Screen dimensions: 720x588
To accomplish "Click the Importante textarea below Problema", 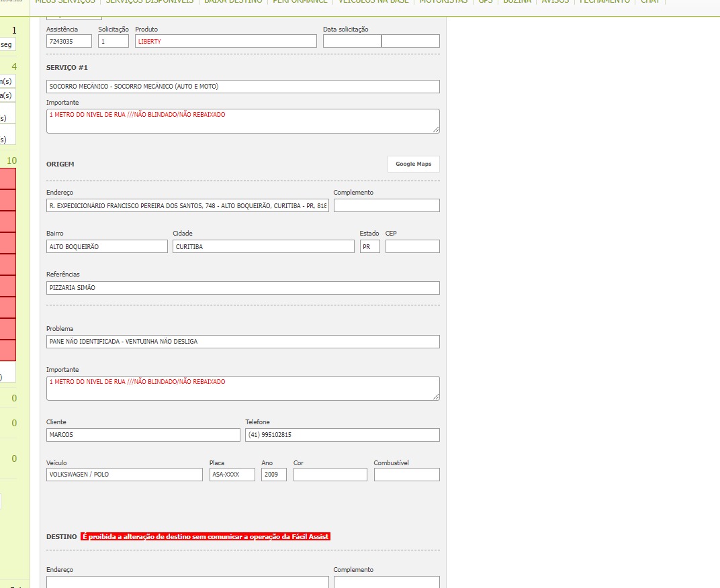I will (x=243, y=389).
